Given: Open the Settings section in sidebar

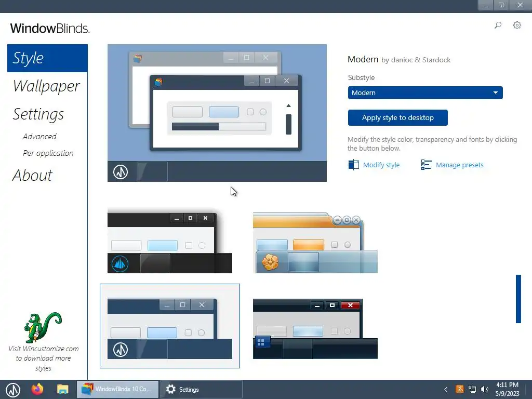Looking at the screenshot, I should click(x=38, y=114).
